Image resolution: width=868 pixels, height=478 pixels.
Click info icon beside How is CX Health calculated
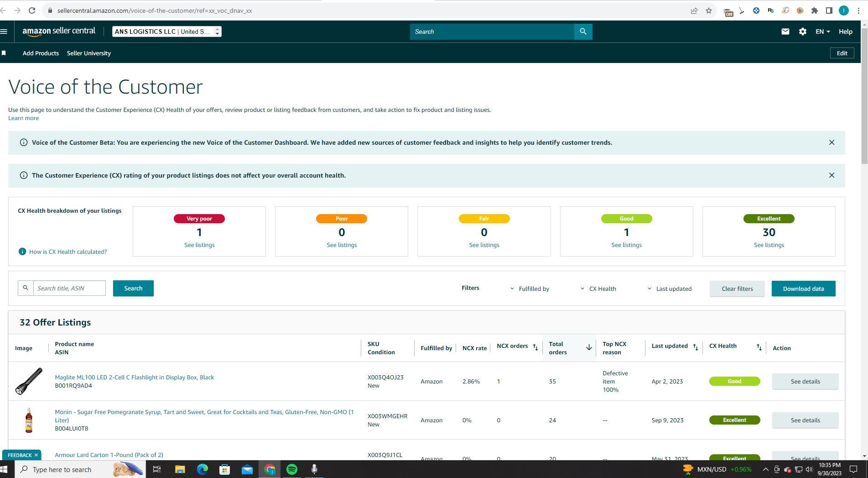coord(22,252)
